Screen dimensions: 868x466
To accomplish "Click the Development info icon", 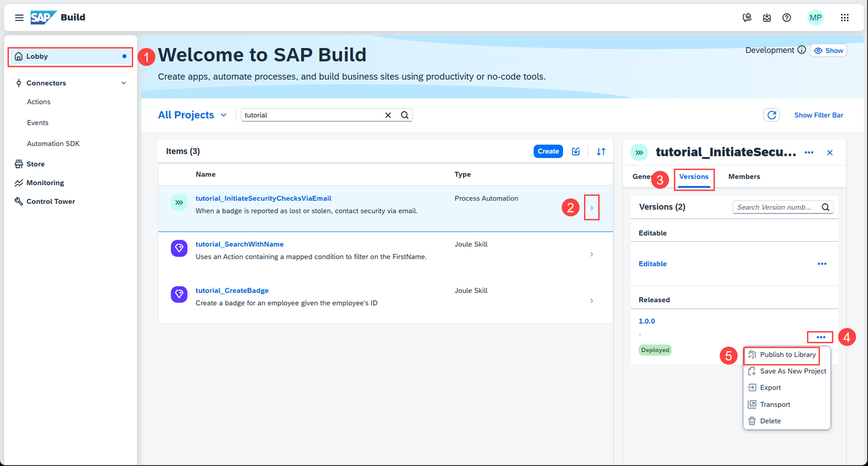I will tap(802, 50).
